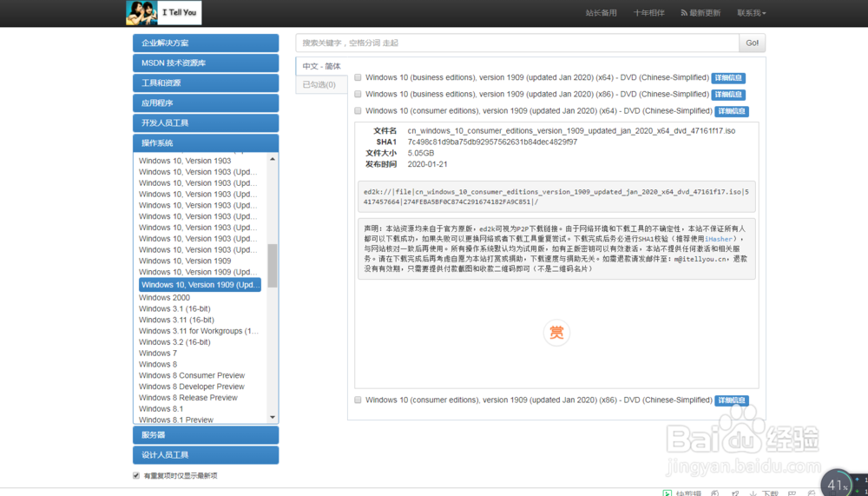
Task: Click 详细信息 for business editions x86
Action: 728,95
